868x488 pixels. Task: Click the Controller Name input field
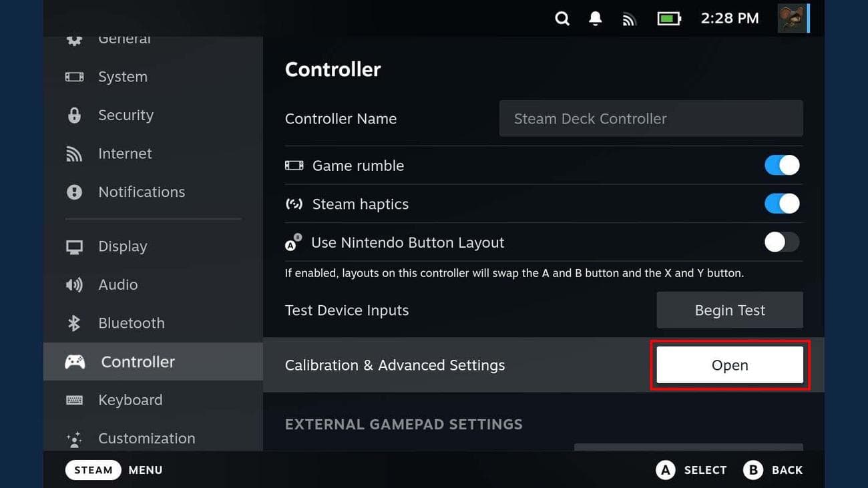(651, 118)
